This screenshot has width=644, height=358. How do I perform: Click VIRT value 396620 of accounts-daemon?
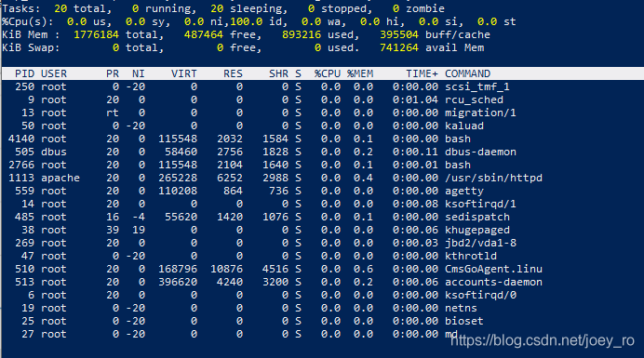(178, 282)
